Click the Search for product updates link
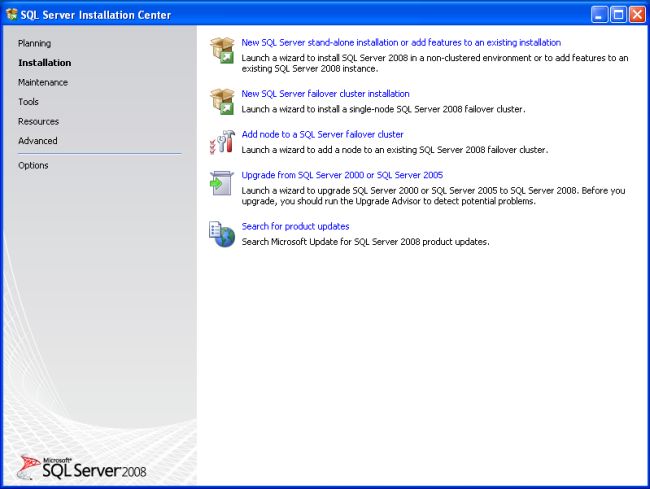Image resolution: width=650 pixels, height=489 pixels. 295,226
